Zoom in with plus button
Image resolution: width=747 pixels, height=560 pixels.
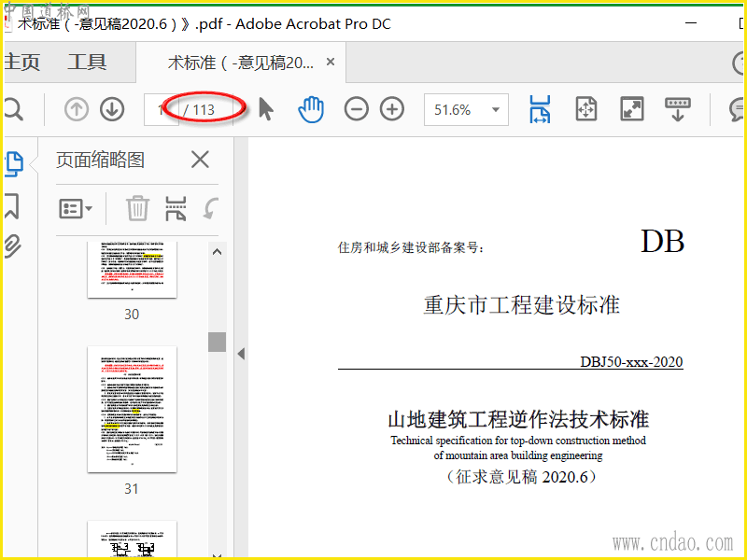pos(392,109)
